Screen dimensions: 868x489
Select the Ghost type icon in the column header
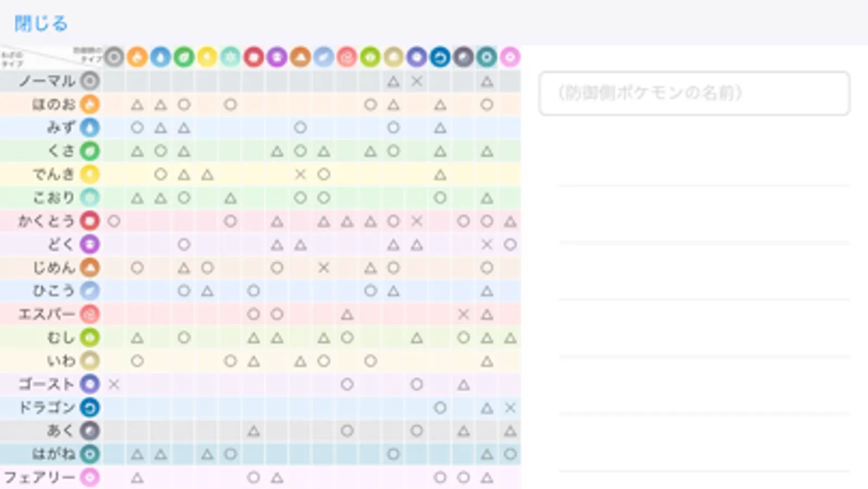(417, 57)
